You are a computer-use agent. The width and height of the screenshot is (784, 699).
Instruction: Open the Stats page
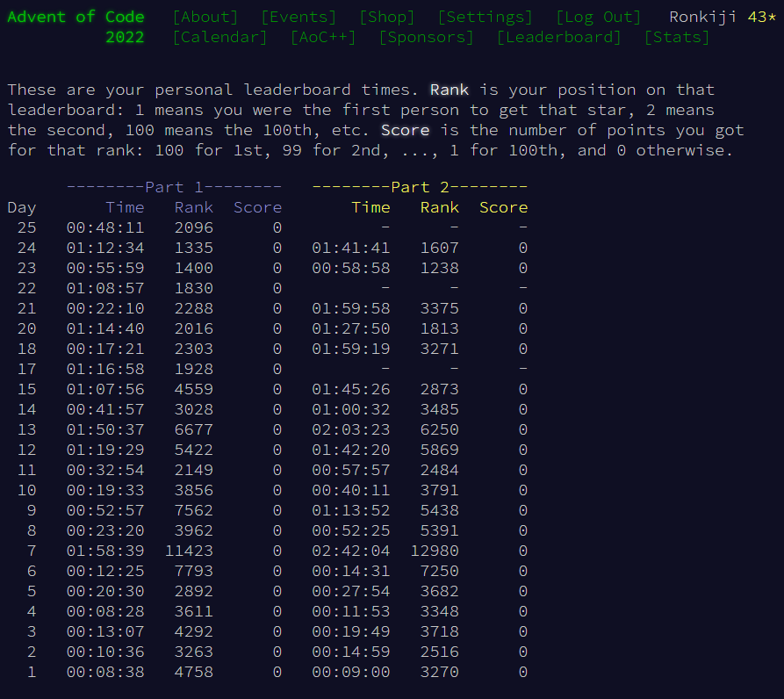coord(677,37)
